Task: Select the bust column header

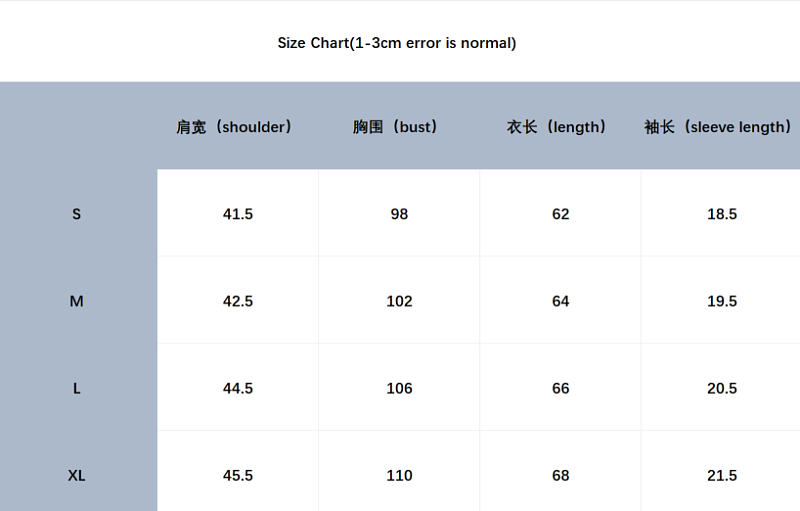Action: pyautogui.click(x=395, y=126)
